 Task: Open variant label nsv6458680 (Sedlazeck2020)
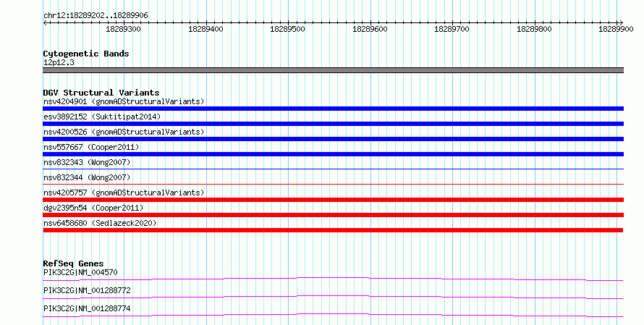click(100, 223)
